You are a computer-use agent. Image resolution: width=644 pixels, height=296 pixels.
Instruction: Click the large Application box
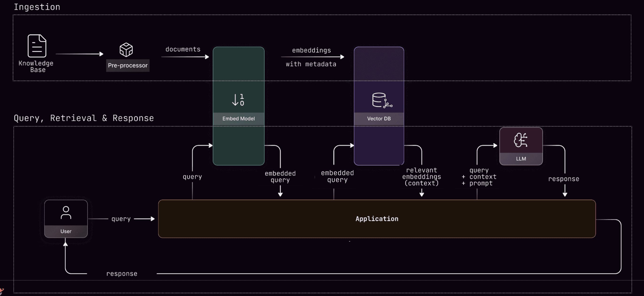[x=377, y=219]
